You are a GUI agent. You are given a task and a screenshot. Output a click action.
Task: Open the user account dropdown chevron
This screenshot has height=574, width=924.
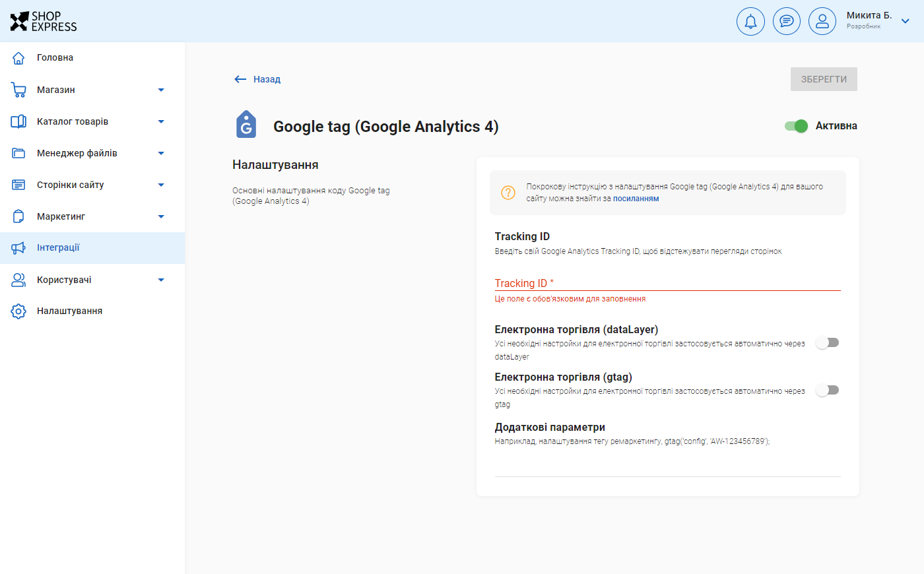(906, 21)
